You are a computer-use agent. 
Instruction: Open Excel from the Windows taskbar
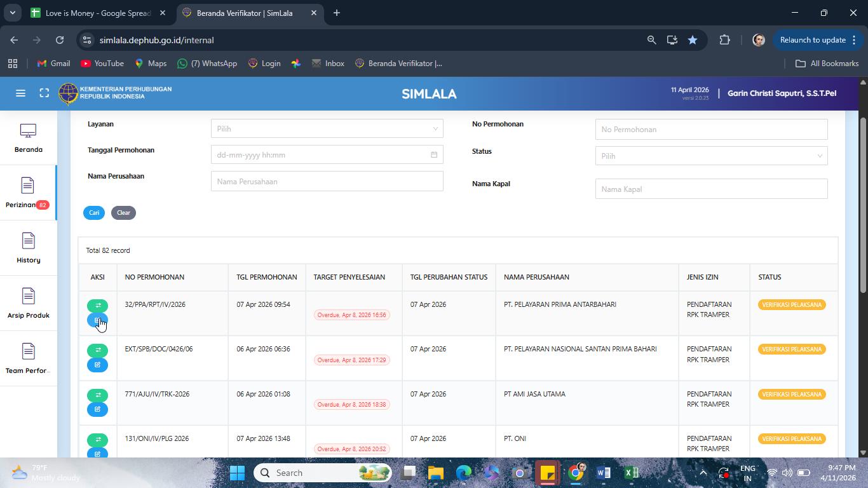tap(631, 473)
